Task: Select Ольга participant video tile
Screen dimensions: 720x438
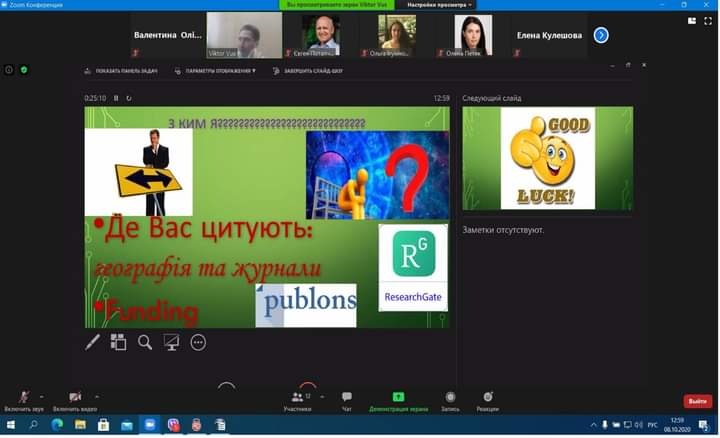Action: pos(397,35)
